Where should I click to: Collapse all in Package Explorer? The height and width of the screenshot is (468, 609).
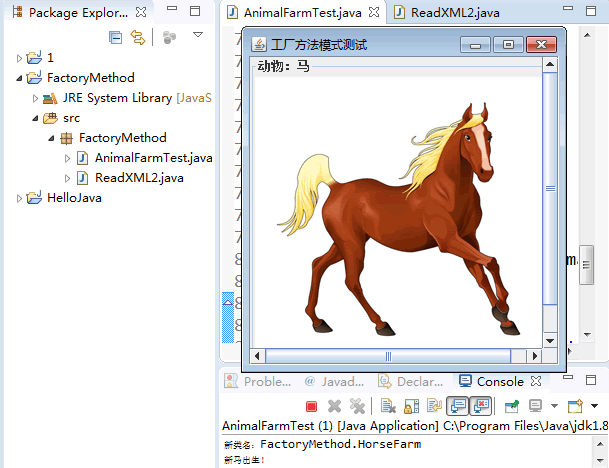pyautogui.click(x=116, y=37)
